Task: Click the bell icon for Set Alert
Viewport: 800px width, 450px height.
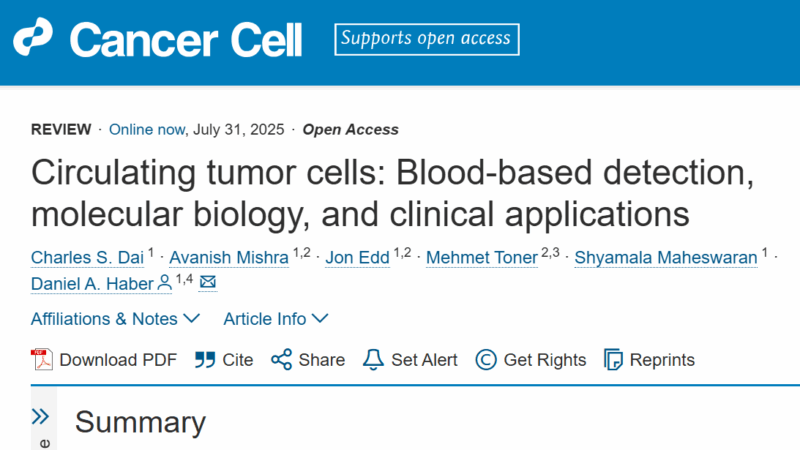Action: point(373,360)
